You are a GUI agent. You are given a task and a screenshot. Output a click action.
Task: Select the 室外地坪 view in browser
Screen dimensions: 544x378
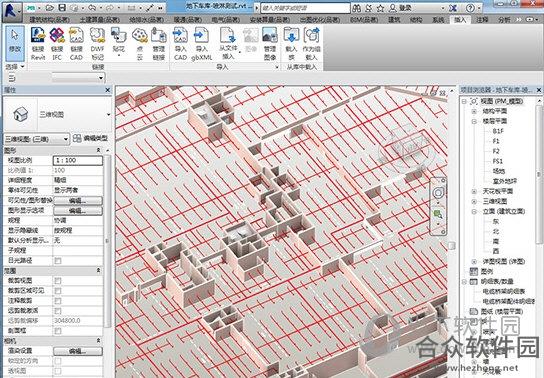click(505, 181)
